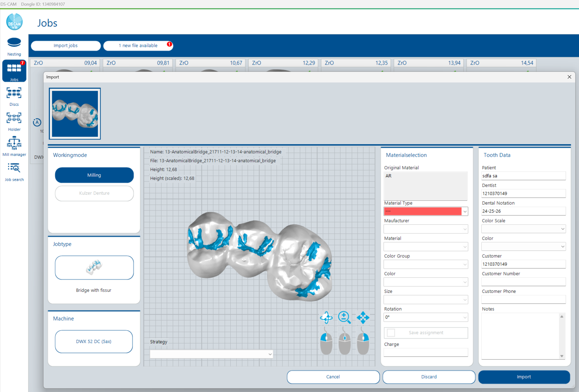Click the Import jobs button
Viewport: 579px width, 392px height.
(x=65, y=46)
